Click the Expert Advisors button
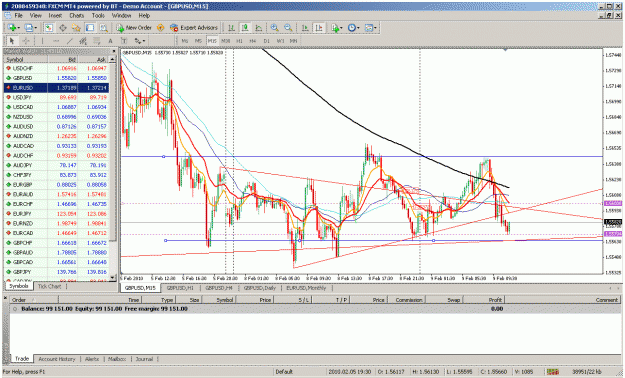625x378 pixels. click(x=194, y=28)
